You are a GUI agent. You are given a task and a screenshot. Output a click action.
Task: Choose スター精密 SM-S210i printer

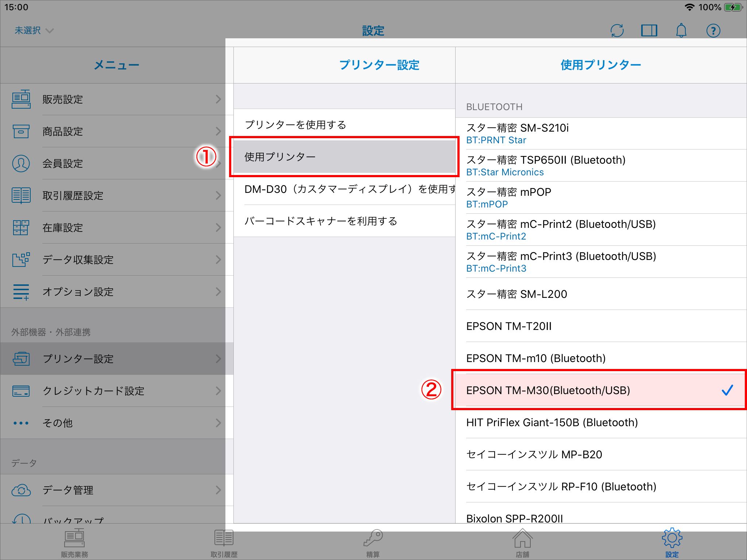pos(601,133)
